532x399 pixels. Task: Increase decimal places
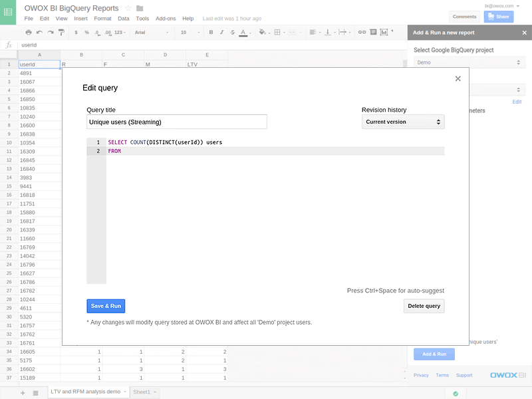(x=108, y=32)
